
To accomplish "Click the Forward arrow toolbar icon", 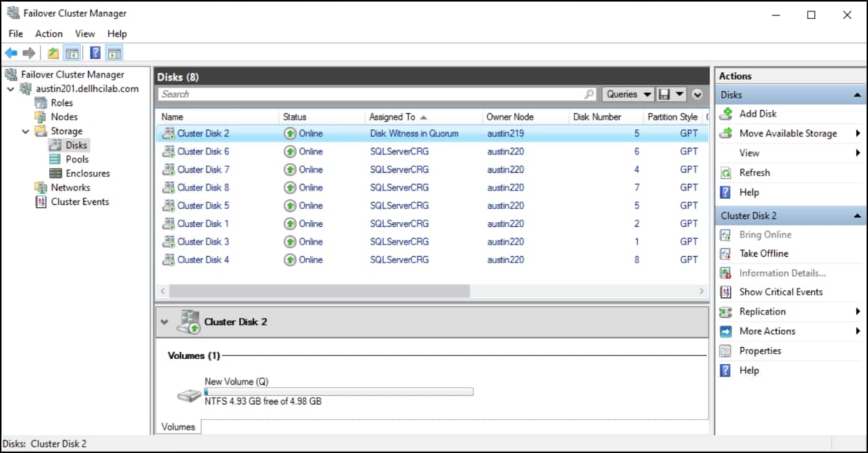I will 28,53.
